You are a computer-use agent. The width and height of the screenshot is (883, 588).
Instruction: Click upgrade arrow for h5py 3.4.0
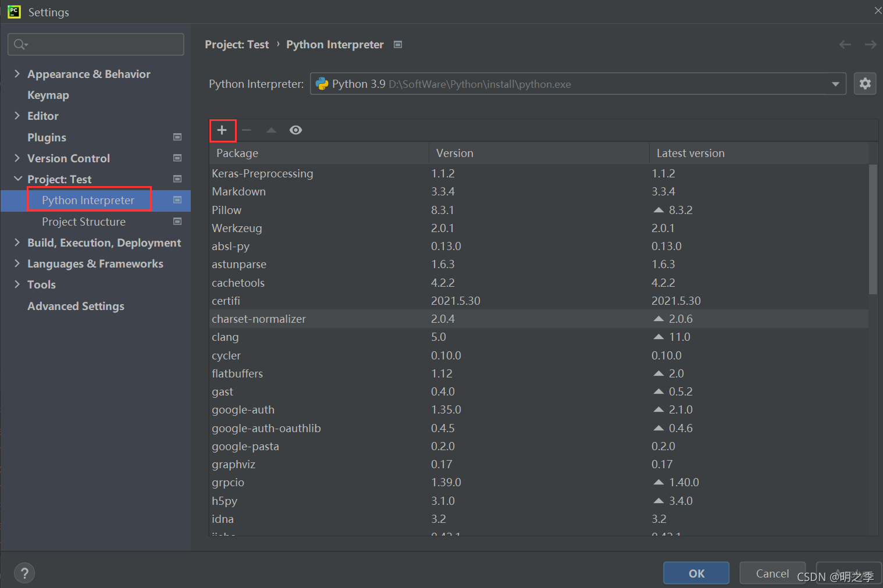[x=658, y=501]
